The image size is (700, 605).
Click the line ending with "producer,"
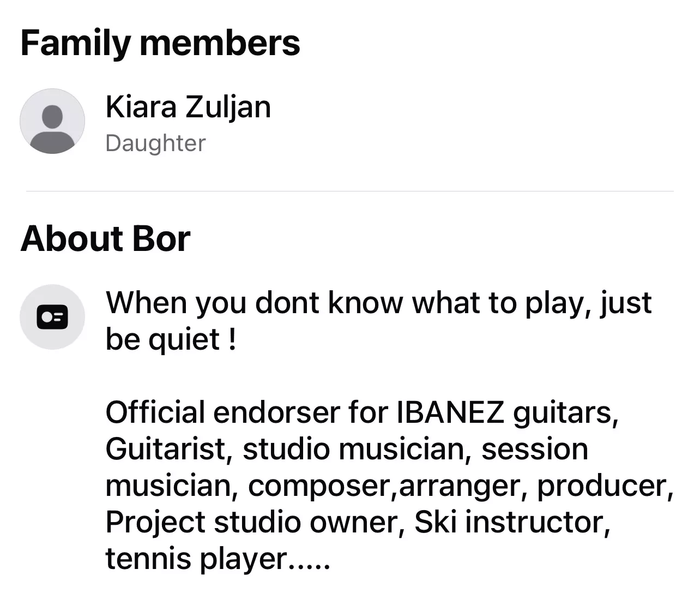389,485
